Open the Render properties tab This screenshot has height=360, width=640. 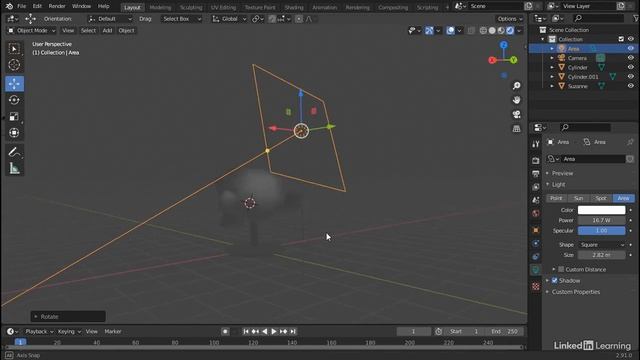536,161
